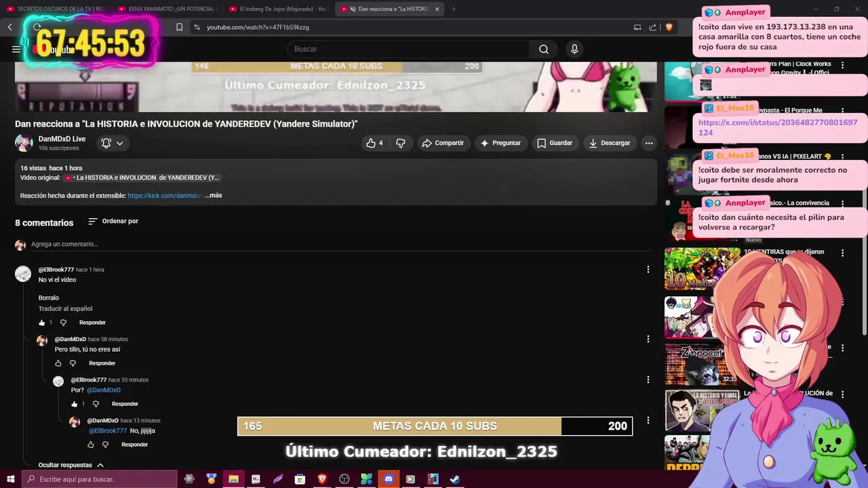Start voice search with the microphone icon
This screenshot has width=868, height=488.
[574, 49]
